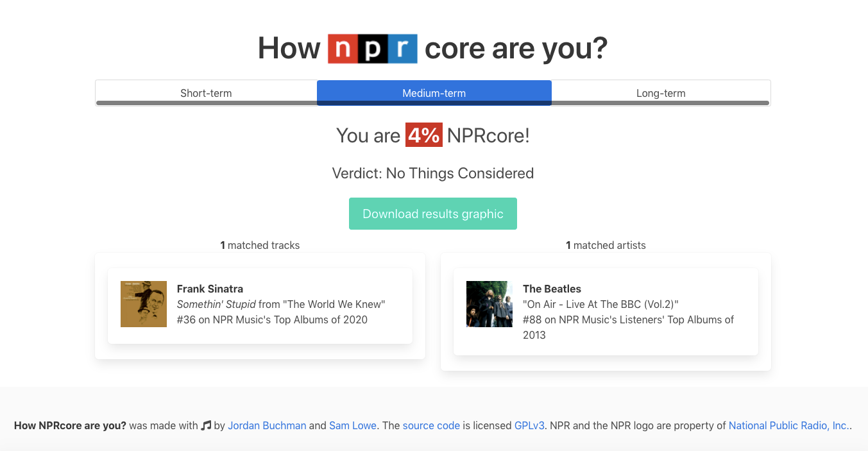Click the music note icon in footer
This screenshot has height=451, width=868.
tap(206, 425)
